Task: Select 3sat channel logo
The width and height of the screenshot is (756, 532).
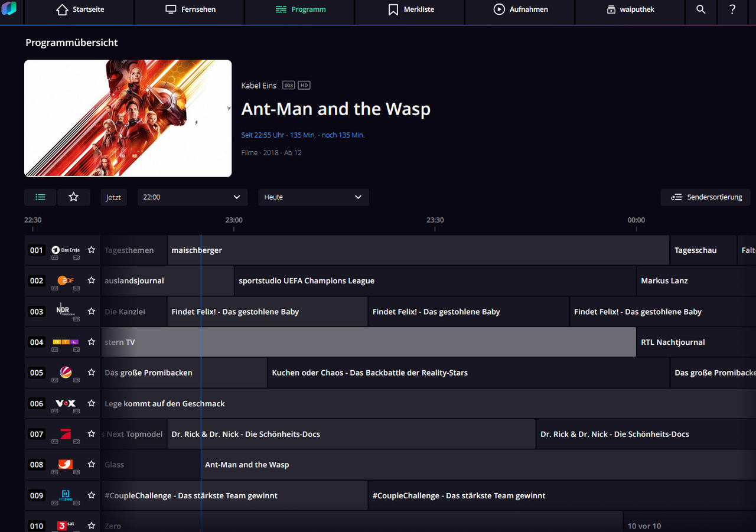Action: pos(66,526)
